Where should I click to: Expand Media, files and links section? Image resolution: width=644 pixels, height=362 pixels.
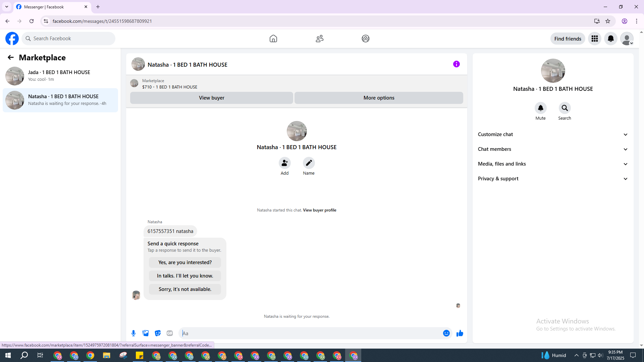pyautogui.click(x=553, y=164)
